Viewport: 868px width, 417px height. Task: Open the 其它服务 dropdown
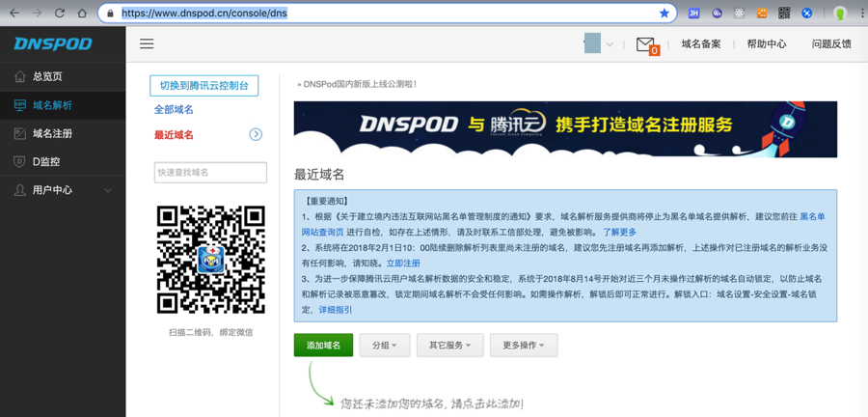(450, 345)
